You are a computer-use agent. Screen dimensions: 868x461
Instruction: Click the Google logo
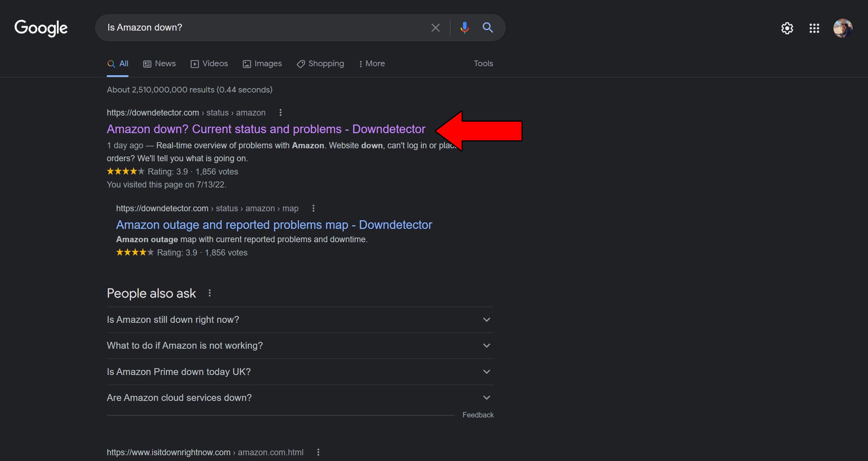pyautogui.click(x=41, y=28)
